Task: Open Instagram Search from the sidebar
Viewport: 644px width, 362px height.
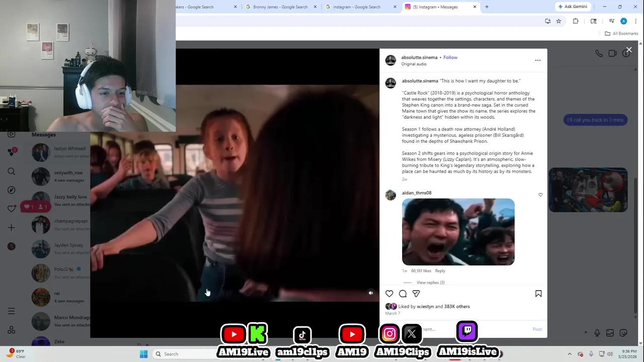Action: coord(12,171)
